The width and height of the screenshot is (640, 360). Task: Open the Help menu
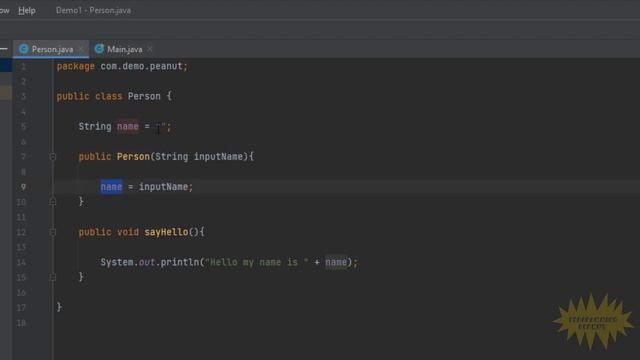point(27,11)
